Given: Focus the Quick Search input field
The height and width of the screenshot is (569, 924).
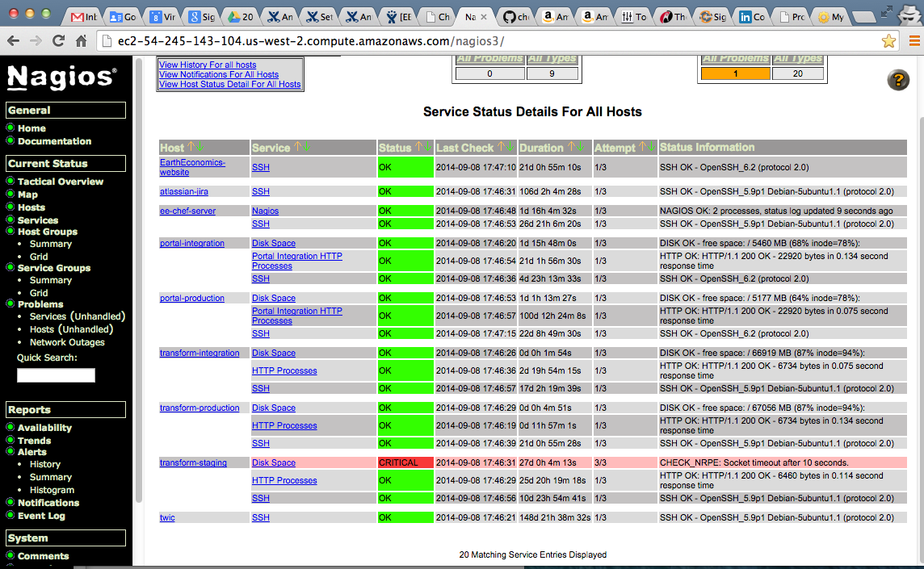Looking at the screenshot, I should pos(56,375).
